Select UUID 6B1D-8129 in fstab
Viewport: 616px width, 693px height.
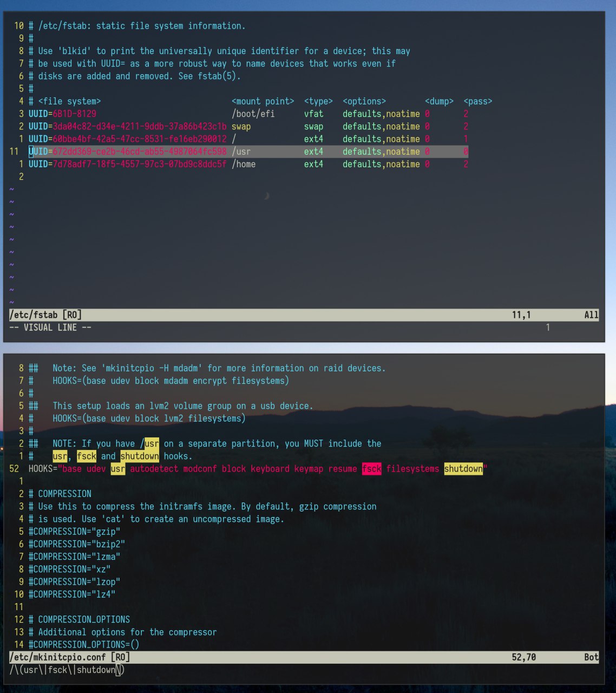74,114
